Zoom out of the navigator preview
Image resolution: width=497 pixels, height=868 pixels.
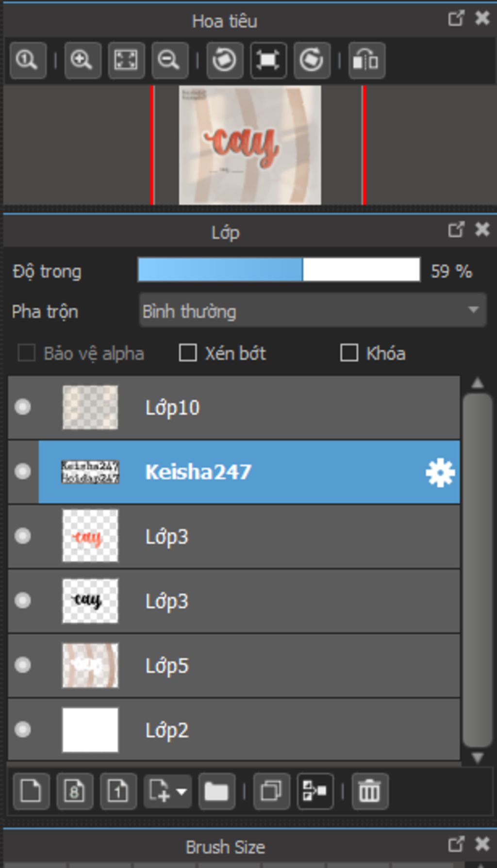click(169, 60)
